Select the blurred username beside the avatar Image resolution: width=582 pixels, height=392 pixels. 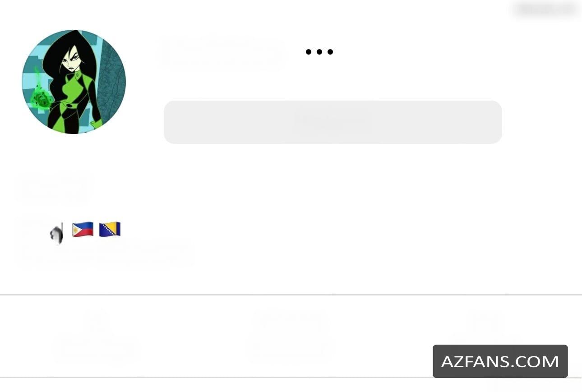coord(221,53)
